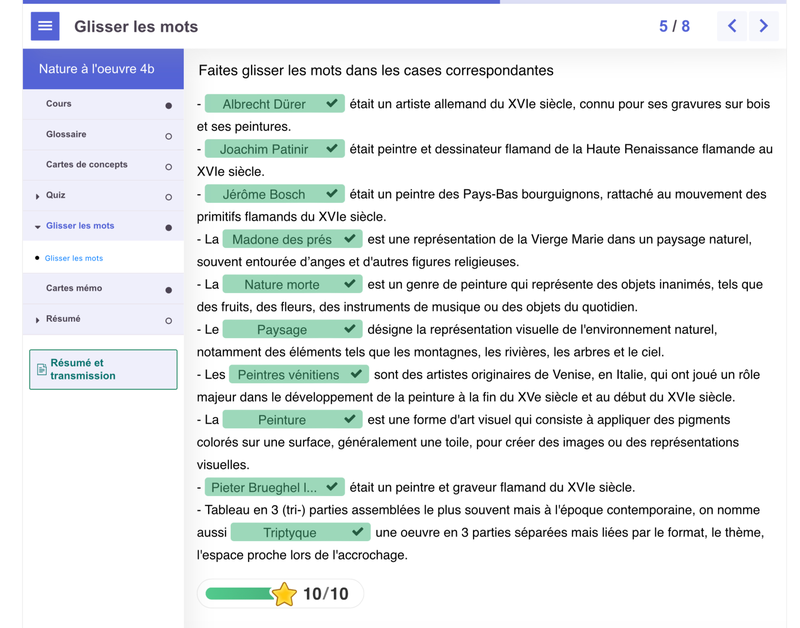Click checkmark on Albrecht Dürer answer
The image size is (800, 628).
[332, 103]
